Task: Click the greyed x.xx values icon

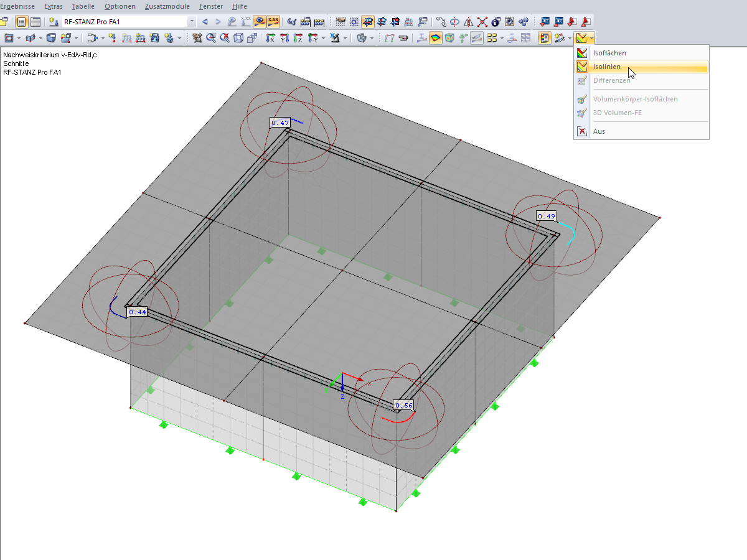Action: click(246, 22)
